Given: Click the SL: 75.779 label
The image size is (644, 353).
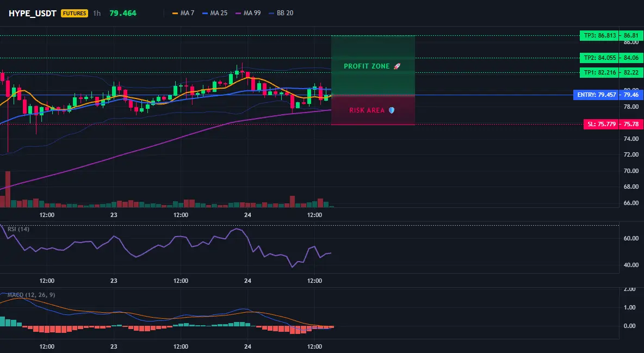Looking at the screenshot, I should pos(601,124).
